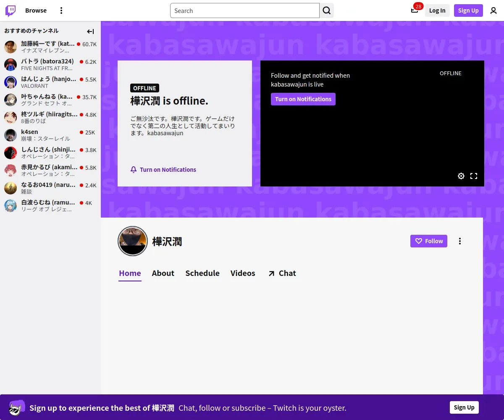This screenshot has width=504, height=420.
Task: Click おすすめのチャンネル heading
Action: [31, 31]
